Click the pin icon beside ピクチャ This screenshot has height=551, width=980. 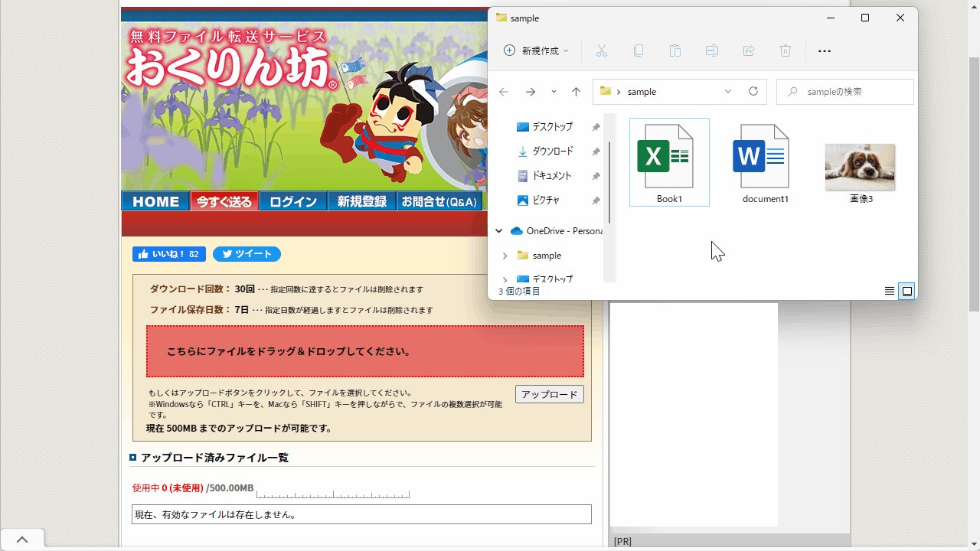pos(596,201)
